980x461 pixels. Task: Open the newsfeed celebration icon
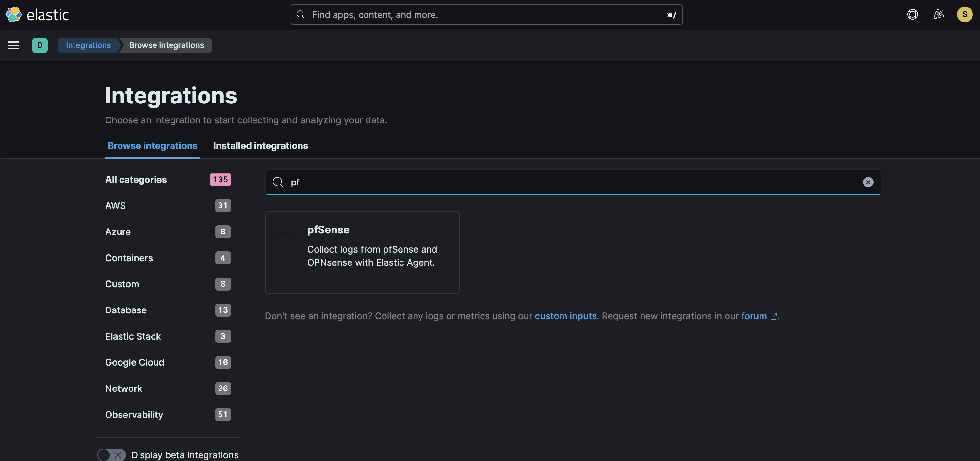(x=939, y=14)
